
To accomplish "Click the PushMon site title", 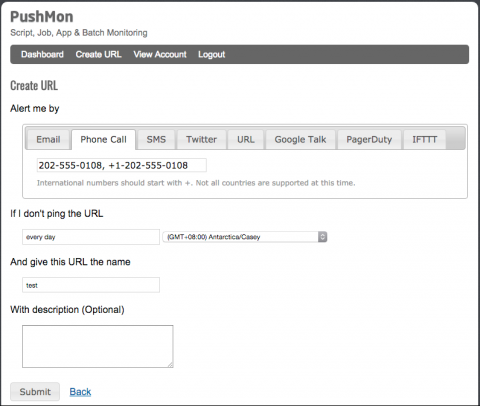I will pos(42,17).
